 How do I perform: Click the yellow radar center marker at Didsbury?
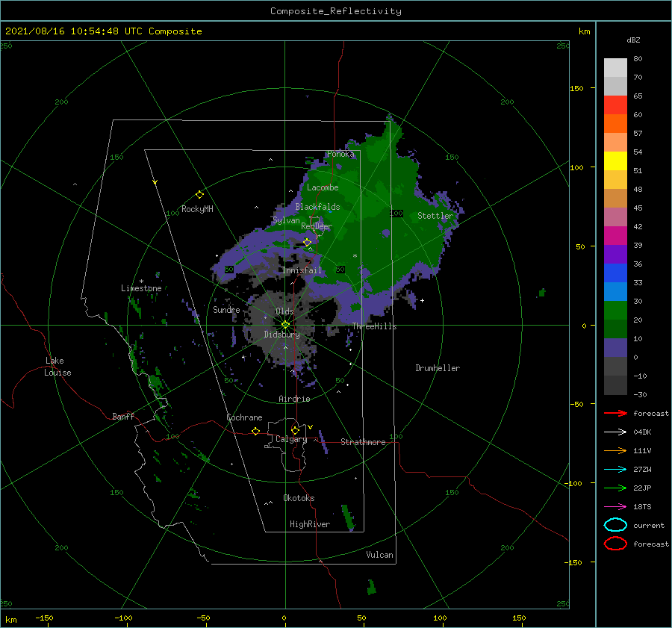(285, 325)
